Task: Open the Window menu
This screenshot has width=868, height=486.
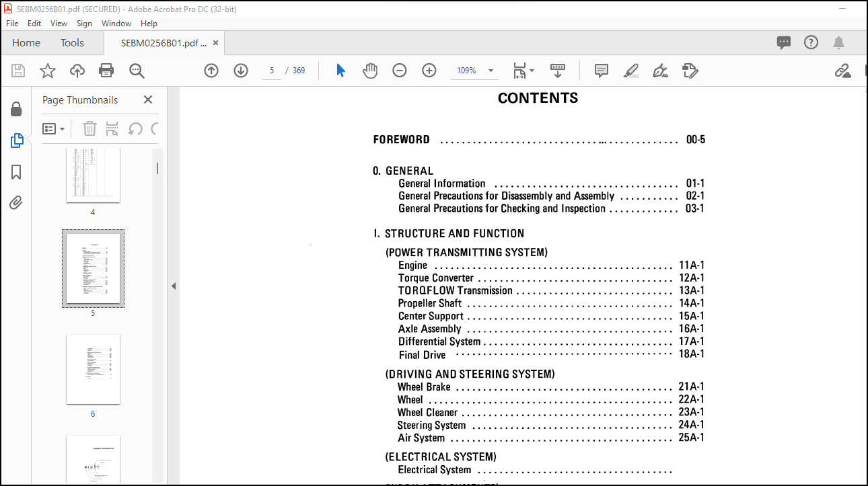Action: [x=116, y=23]
